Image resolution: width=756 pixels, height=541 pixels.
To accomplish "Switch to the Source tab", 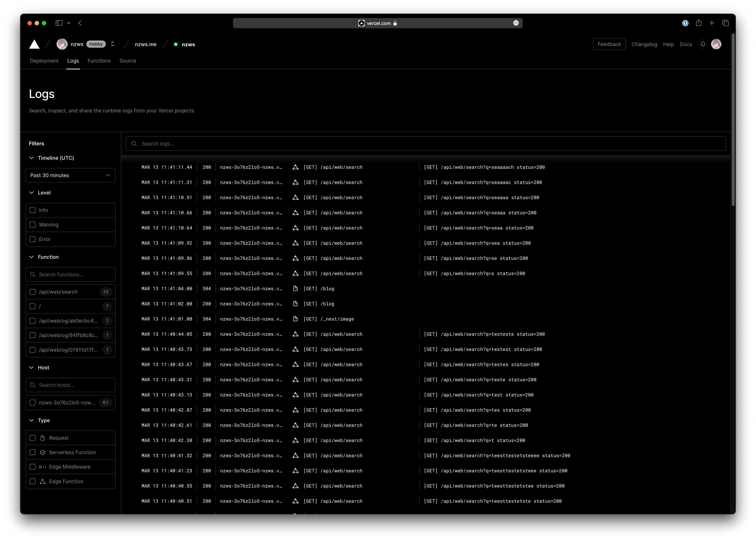I will pyautogui.click(x=128, y=61).
